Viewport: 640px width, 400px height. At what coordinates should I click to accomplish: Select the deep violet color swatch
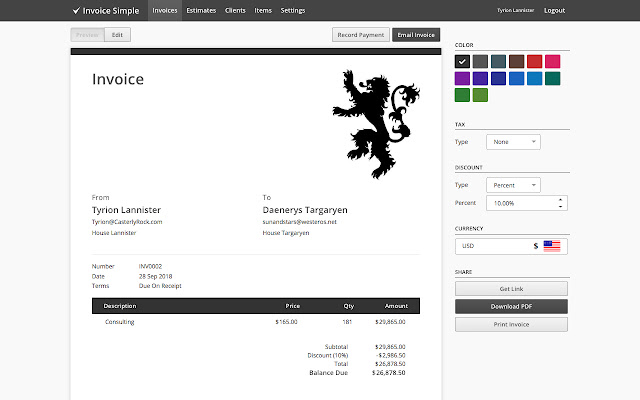click(x=480, y=78)
